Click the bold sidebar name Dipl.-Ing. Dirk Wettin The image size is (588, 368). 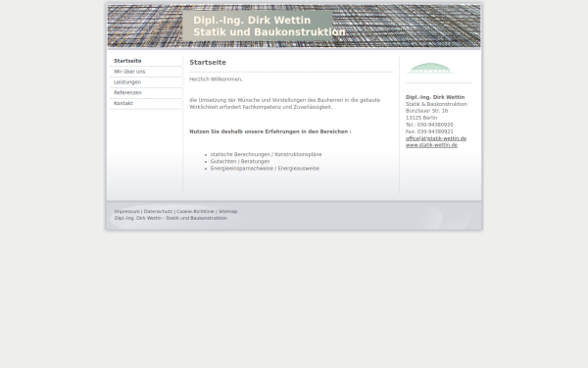[x=435, y=97]
